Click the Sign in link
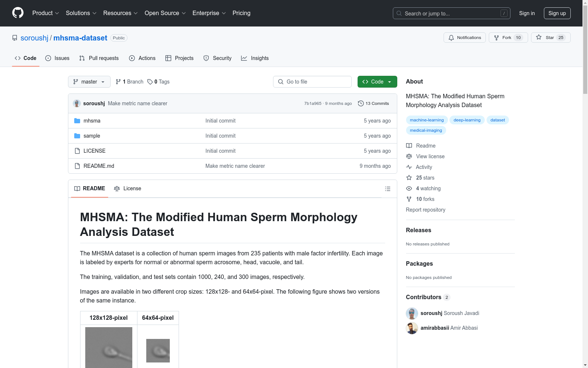588x368 pixels. pyautogui.click(x=527, y=13)
